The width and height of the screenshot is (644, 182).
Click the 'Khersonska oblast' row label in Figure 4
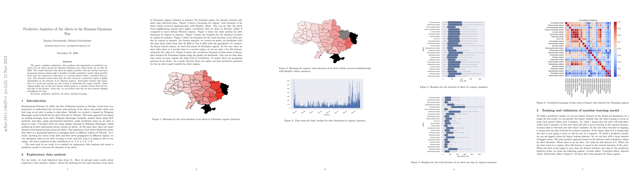pos(434,76)
